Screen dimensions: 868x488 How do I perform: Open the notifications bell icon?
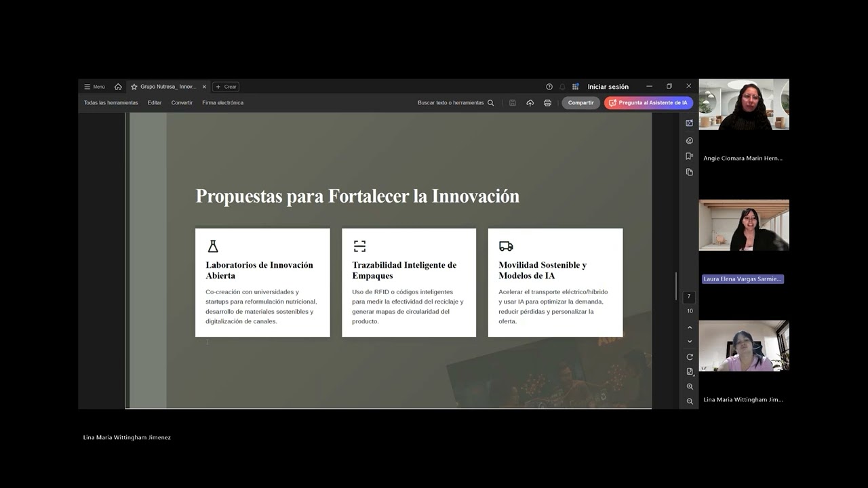(x=562, y=87)
